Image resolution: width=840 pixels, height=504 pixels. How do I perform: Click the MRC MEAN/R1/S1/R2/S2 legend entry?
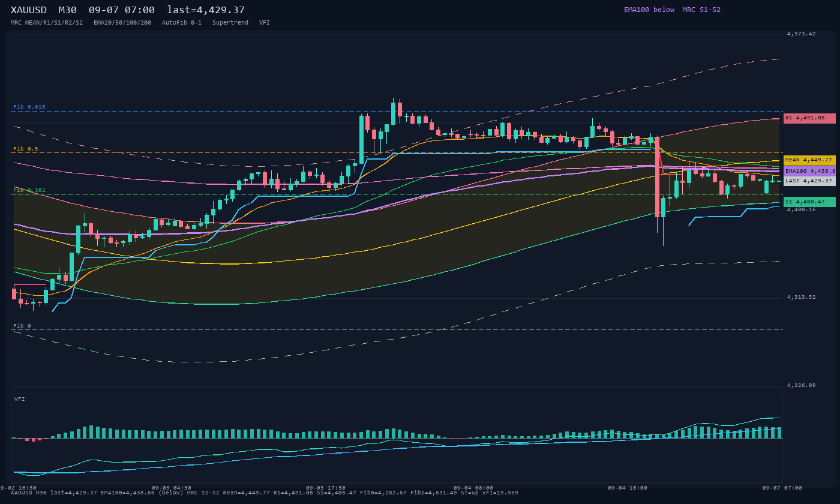pyautogui.click(x=47, y=23)
